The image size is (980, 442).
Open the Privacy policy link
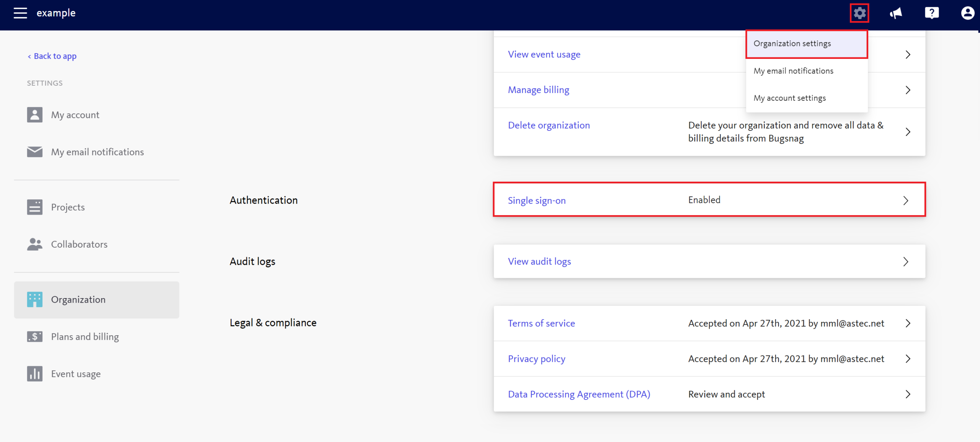[x=536, y=359]
